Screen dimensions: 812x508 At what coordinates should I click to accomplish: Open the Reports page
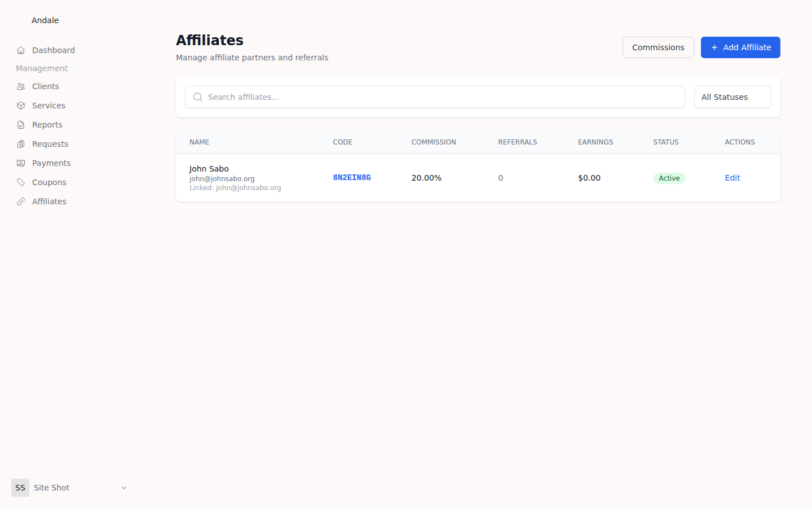click(47, 125)
